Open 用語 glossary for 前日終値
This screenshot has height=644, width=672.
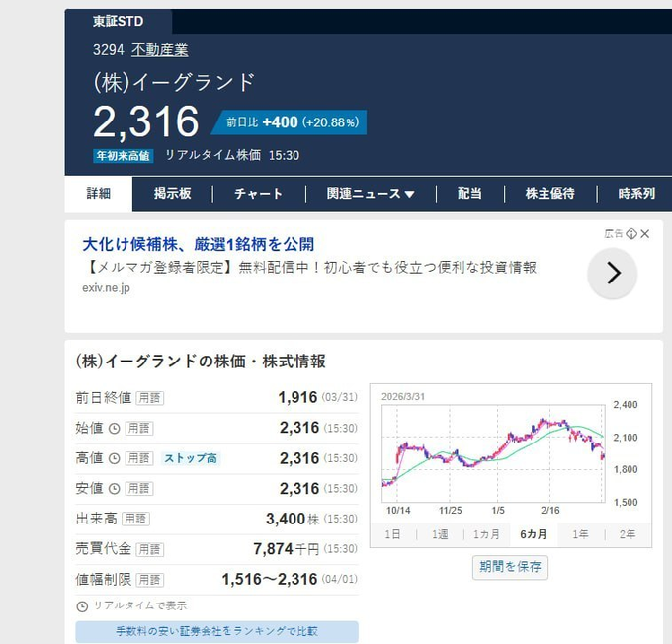coord(149,398)
